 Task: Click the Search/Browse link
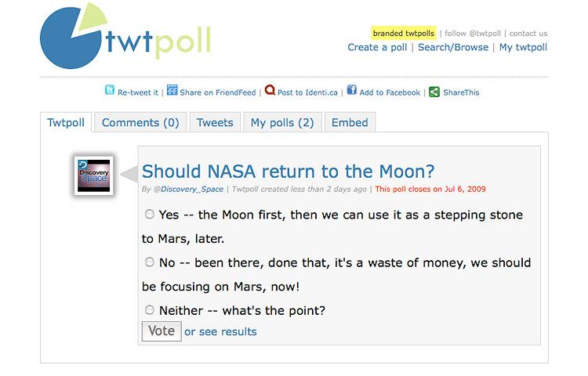click(453, 48)
